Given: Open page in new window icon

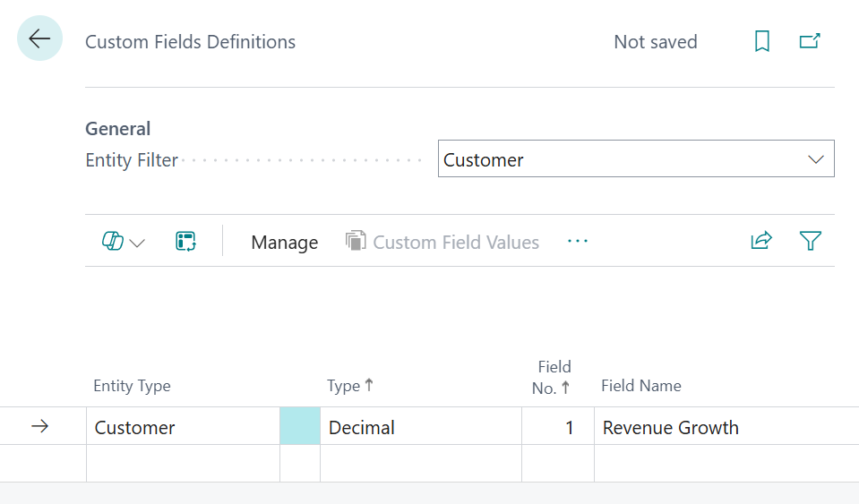Looking at the screenshot, I should click(x=810, y=41).
